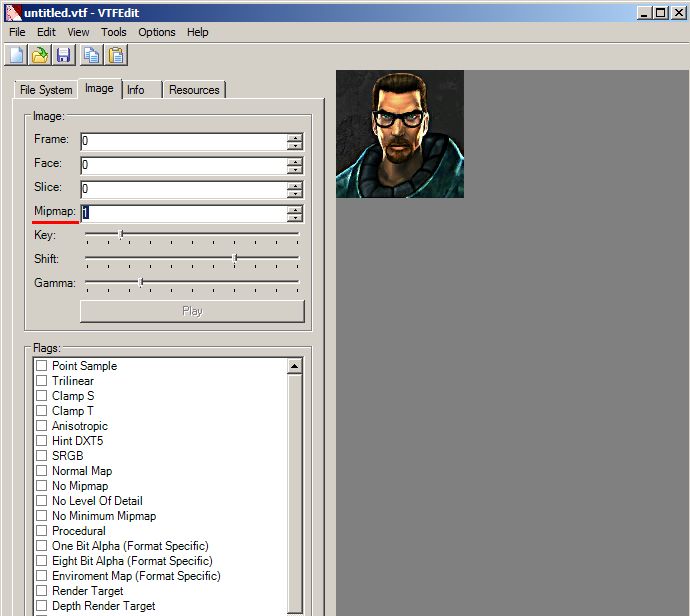
Task: Click the Open file folder icon
Action: tap(40, 55)
